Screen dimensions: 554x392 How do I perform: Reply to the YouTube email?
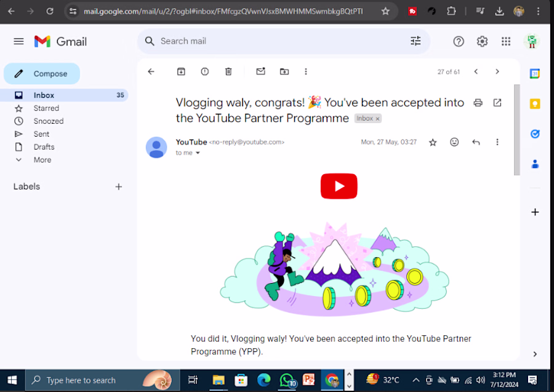476,142
